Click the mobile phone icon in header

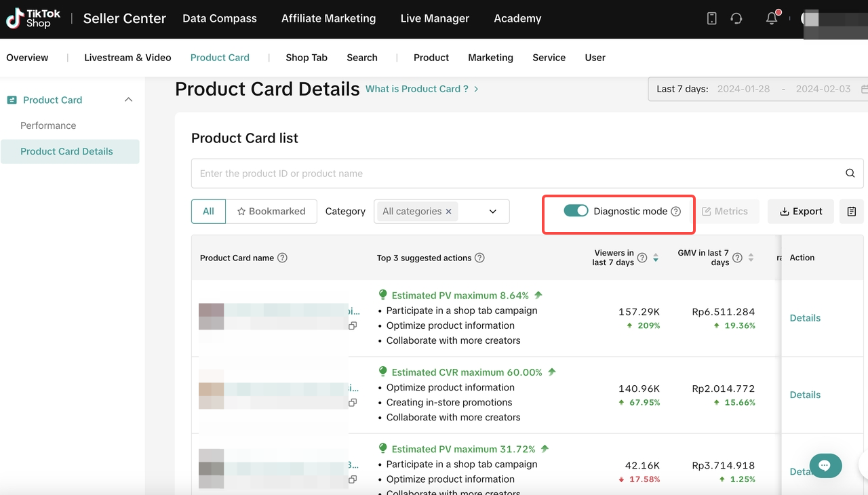click(711, 19)
